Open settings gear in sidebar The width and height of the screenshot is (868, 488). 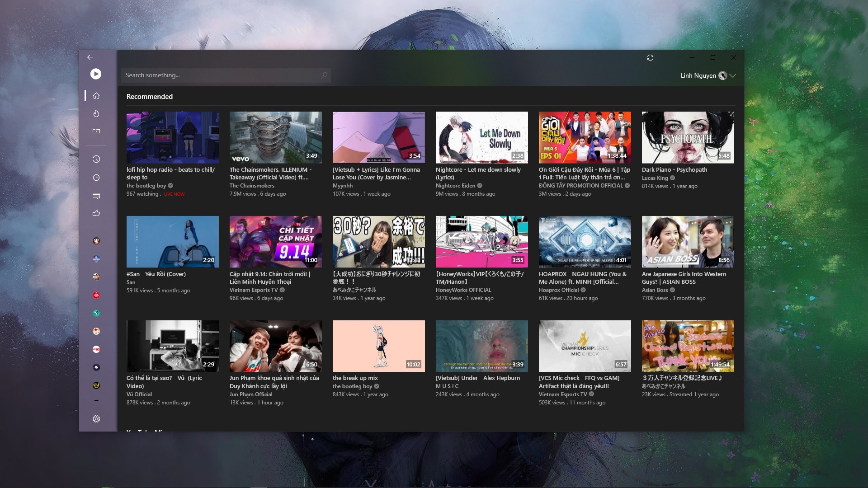(96, 419)
